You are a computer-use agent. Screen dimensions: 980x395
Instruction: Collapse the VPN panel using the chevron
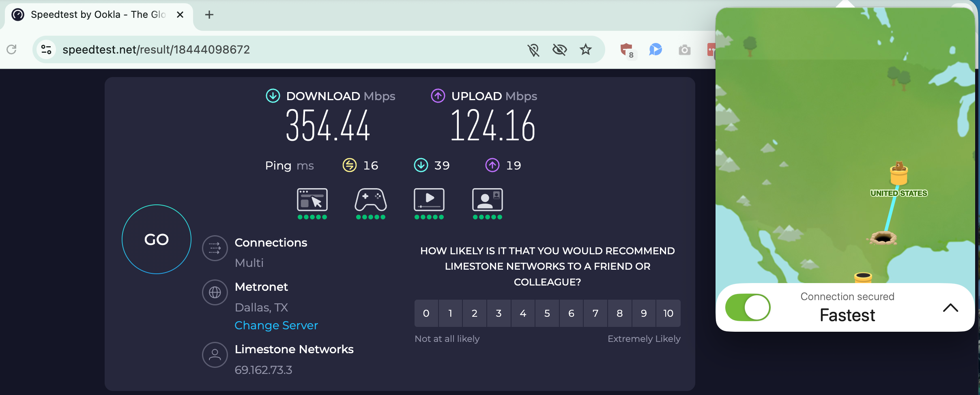(950, 307)
